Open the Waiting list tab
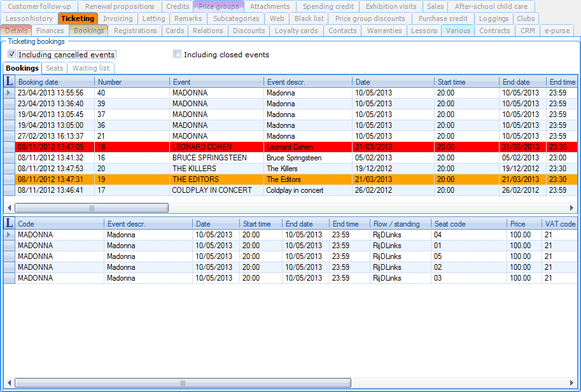The width and height of the screenshot is (581, 392). coord(90,68)
